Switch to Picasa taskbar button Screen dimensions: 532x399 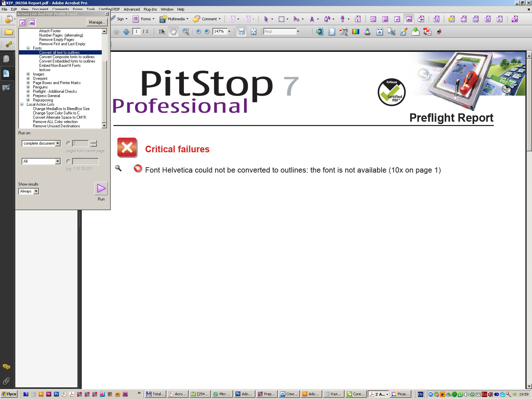pos(401,394)
